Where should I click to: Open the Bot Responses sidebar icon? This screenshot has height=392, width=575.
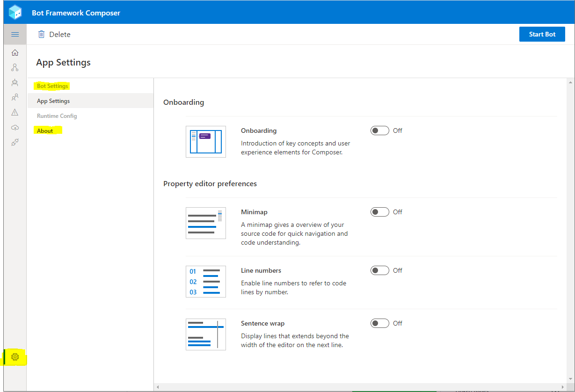tap(15, 83)
